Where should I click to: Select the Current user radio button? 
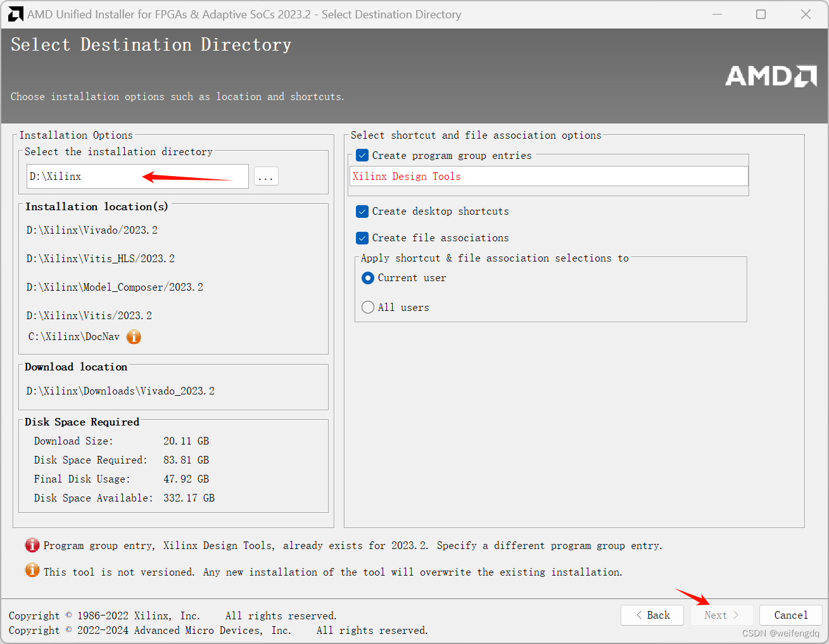[x=368, y=278]
